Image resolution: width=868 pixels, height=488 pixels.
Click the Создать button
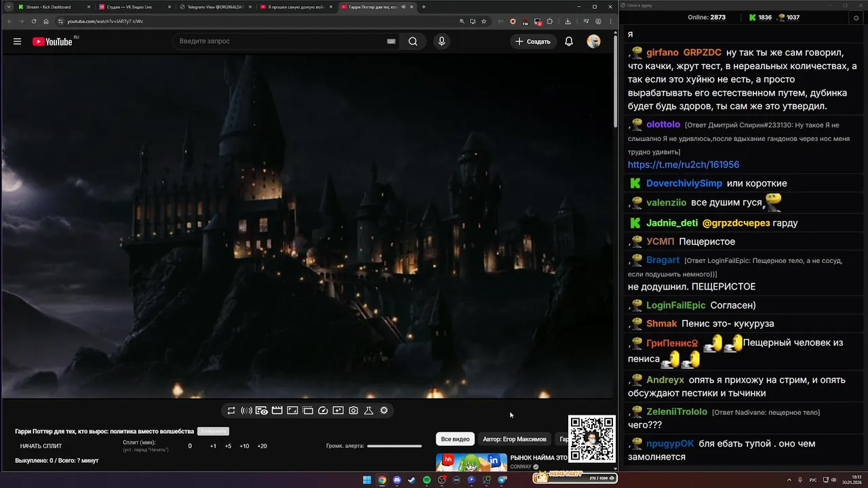[x=533, y=41]
